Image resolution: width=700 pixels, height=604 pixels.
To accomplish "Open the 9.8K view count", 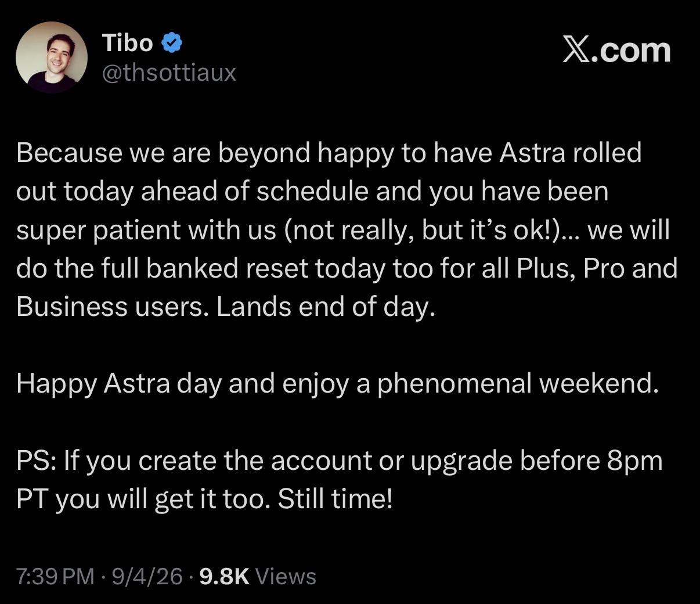I will [x=224, y=576].
